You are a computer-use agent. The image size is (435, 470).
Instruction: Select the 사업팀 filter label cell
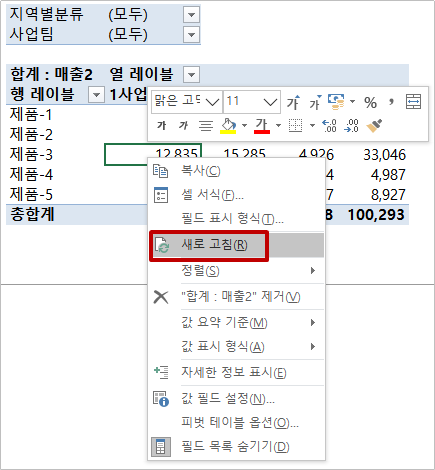tap(31, 34)
